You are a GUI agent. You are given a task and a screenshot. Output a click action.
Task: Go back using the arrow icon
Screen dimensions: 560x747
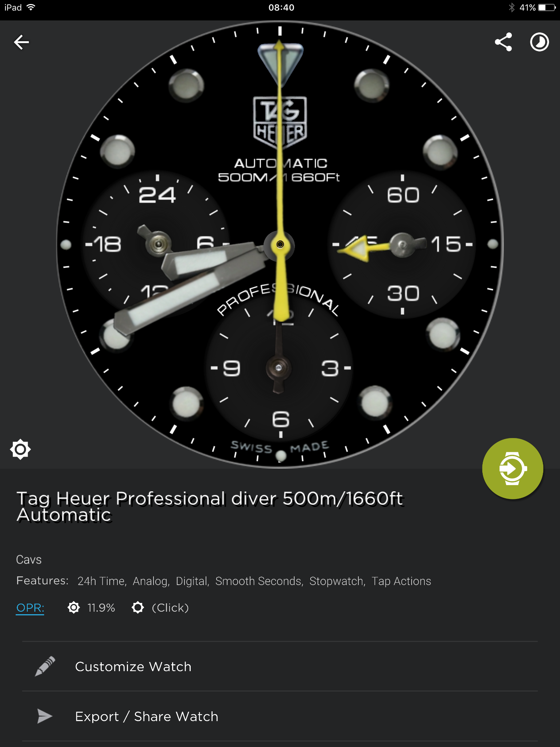click(22, 42)
